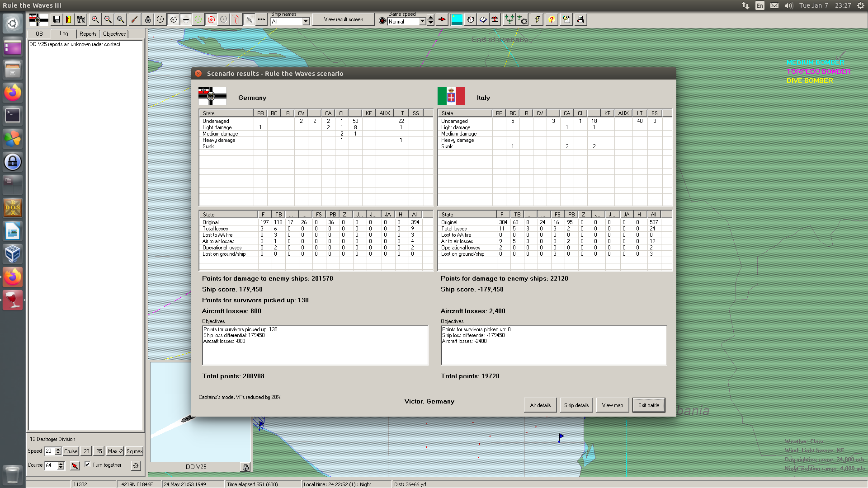Zoom out map with minus magnifier
The height and width of the screenshot is (488, 868).
coord(108,19)
